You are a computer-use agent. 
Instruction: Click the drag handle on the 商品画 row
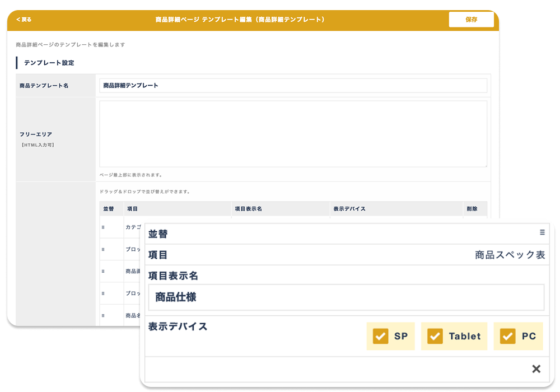(x=104, y=271)
